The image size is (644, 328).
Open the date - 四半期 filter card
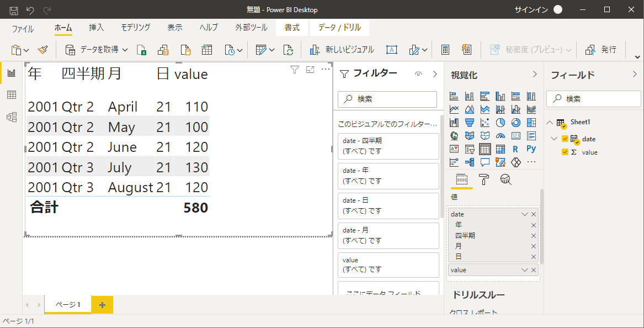click(x=388, y=146)
